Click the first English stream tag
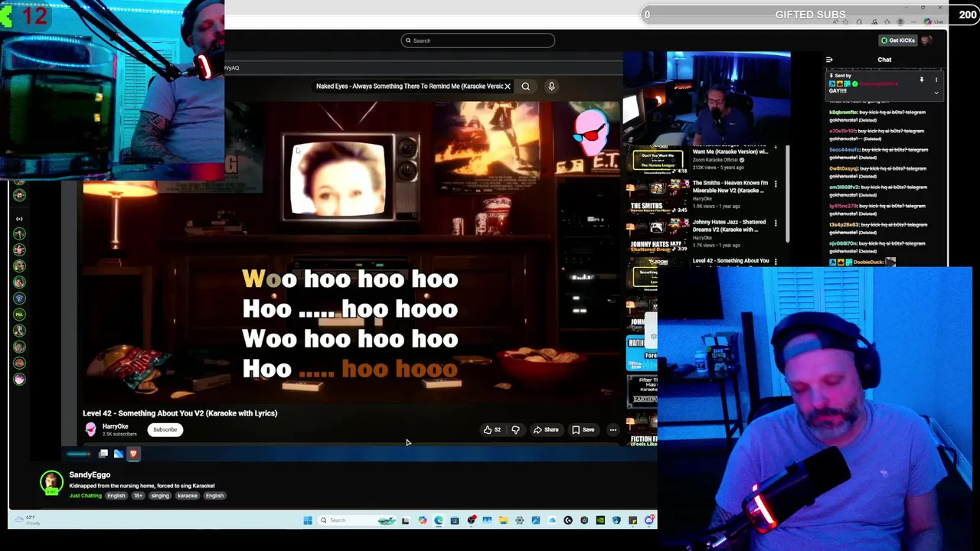 click(116, 496)
